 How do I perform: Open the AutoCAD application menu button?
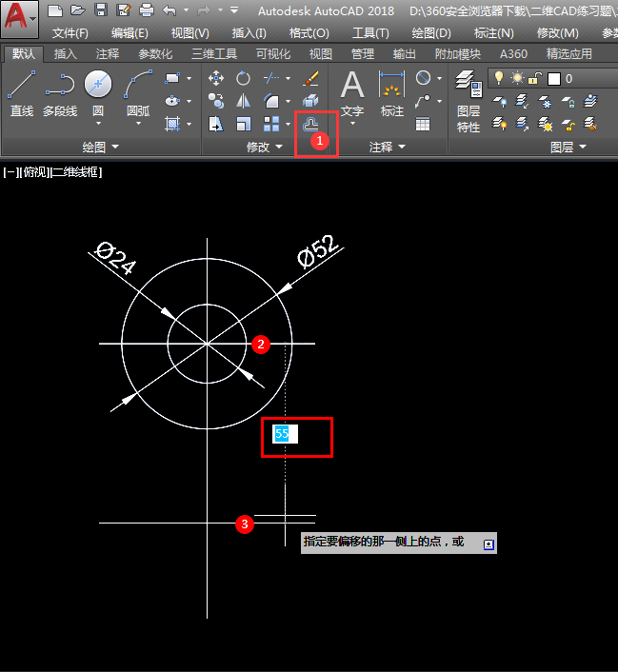click(x=20, y=19)
